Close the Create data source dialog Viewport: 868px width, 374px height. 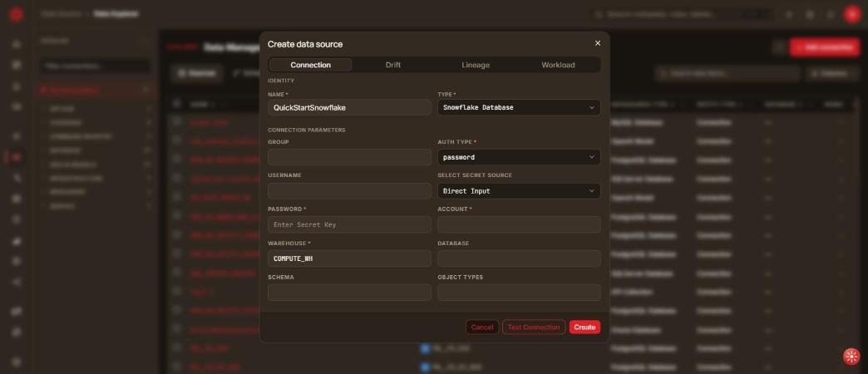tap(597, 43)
